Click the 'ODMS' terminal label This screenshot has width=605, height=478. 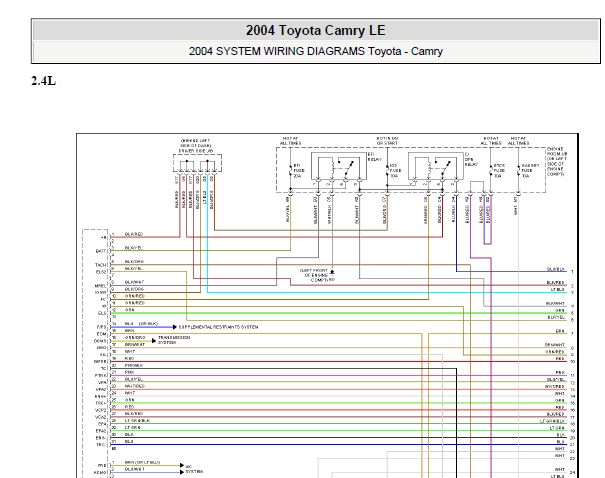pyautogui.click(x=100, y=341)
